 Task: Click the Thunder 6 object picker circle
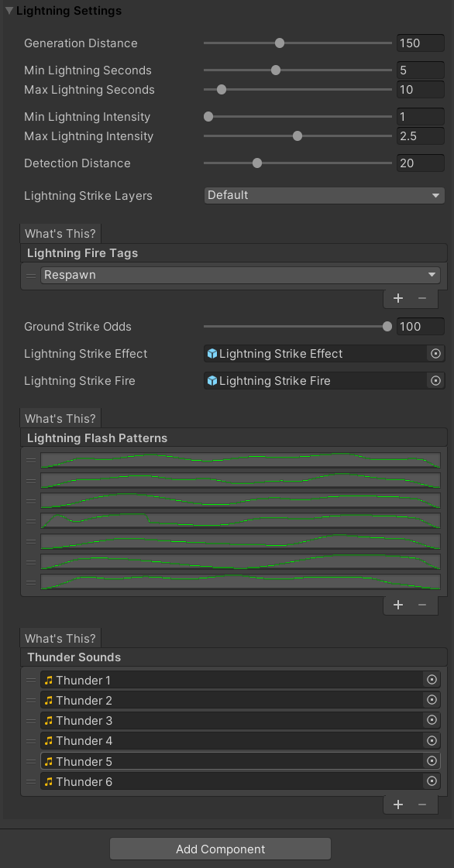(432, 781)
